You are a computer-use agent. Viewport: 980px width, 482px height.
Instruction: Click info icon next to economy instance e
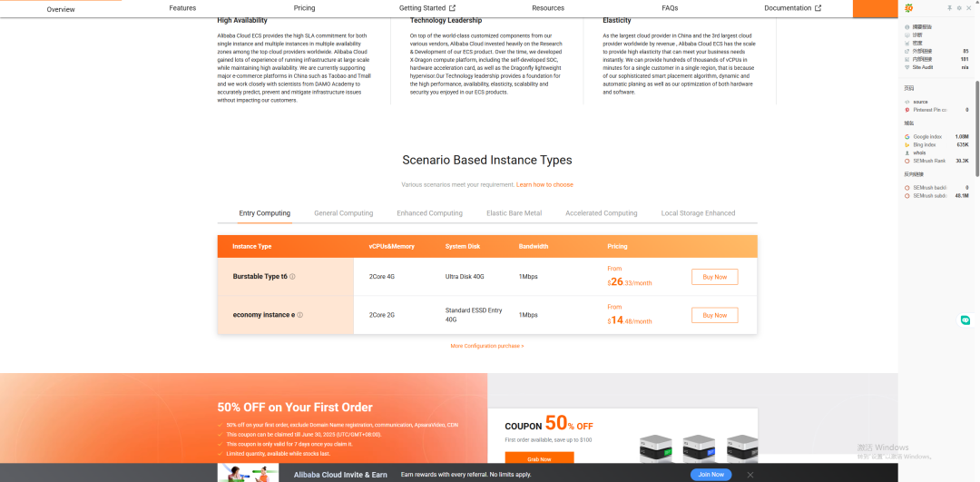pos(299,315)
